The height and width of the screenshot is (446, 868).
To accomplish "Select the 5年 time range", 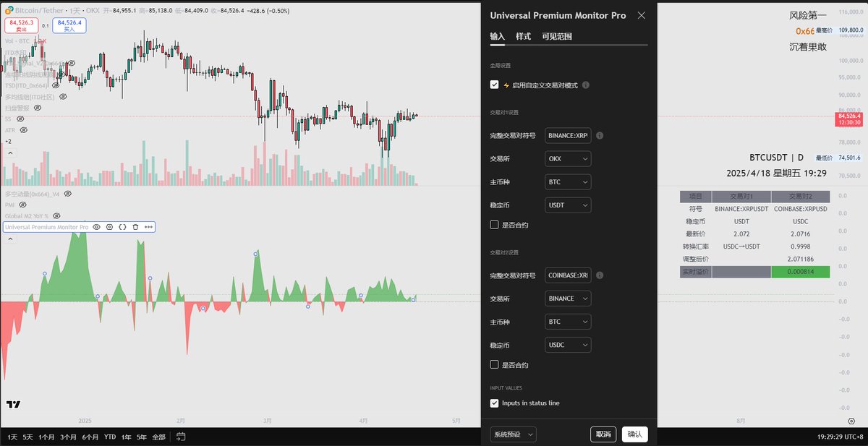I will [x=142, y=437].
